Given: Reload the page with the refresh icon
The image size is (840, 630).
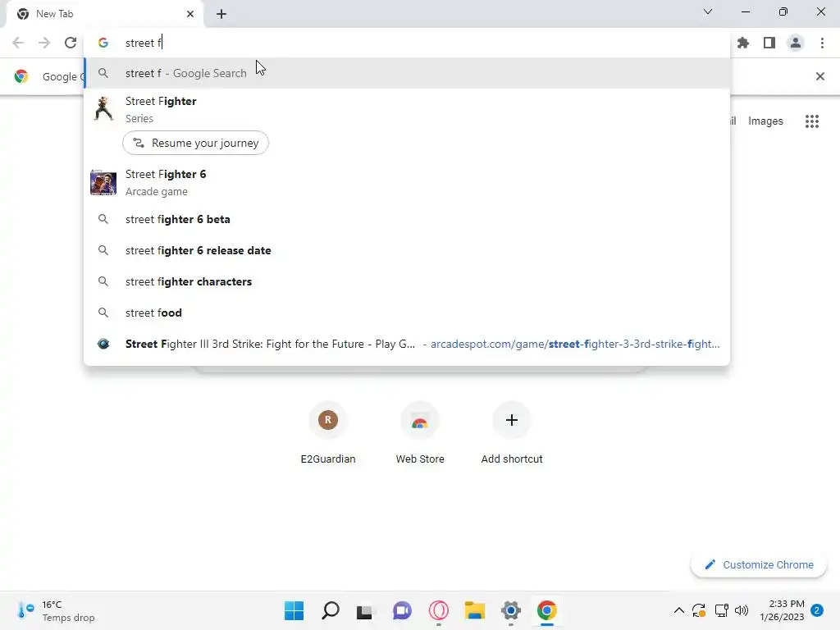Looking at the screenshot, I should click(71, 43).
